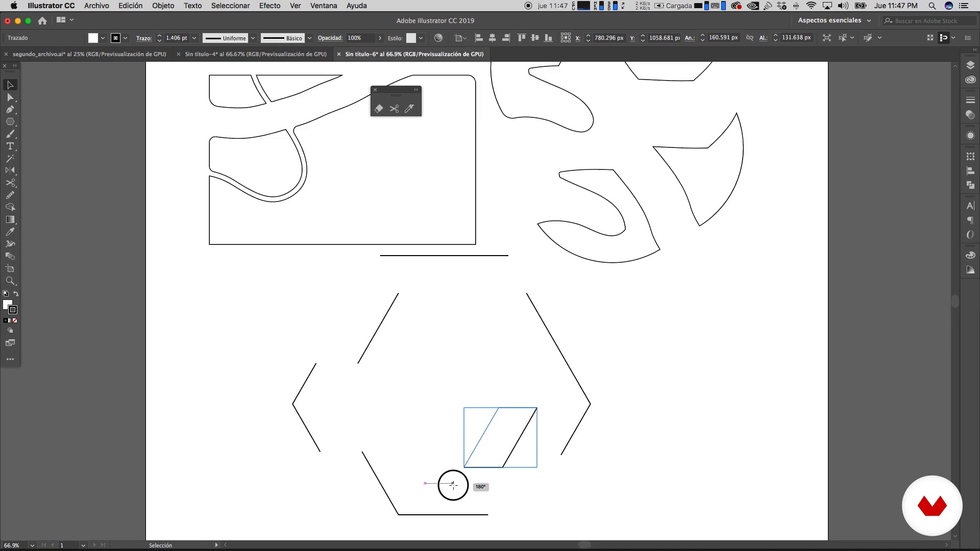Select the Gradient tool
Screen dimensions: 980x551
tap(10, 219)
